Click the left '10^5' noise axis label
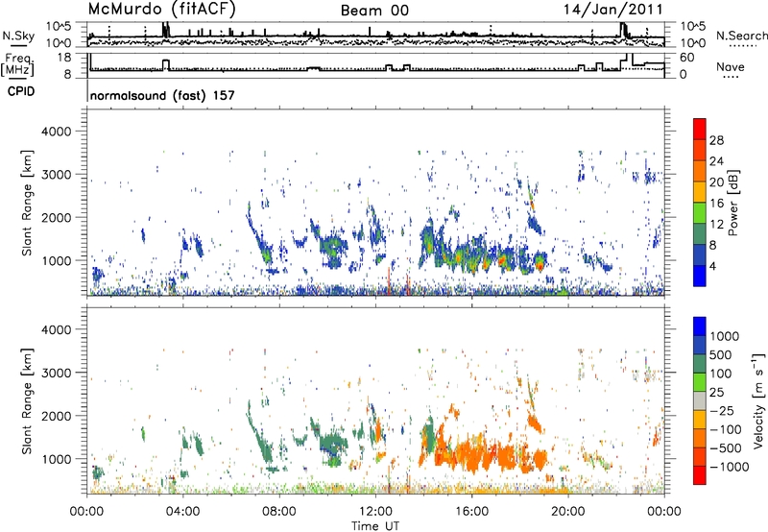The image size is (768, 532). pos(60,26)
